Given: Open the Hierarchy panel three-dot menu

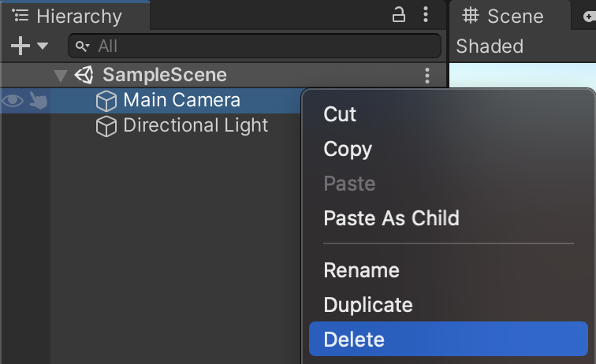Looking at the screenshot, I should tap(426, 15).
